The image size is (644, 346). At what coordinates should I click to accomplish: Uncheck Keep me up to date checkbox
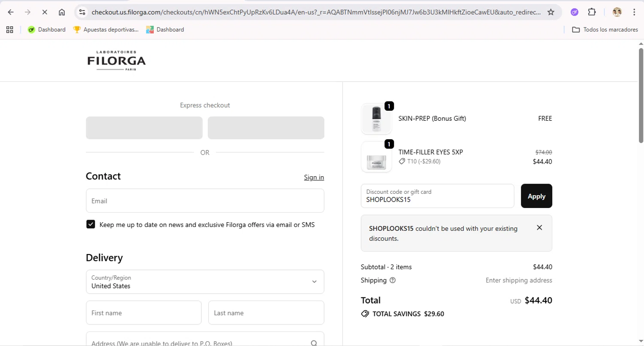91,224
